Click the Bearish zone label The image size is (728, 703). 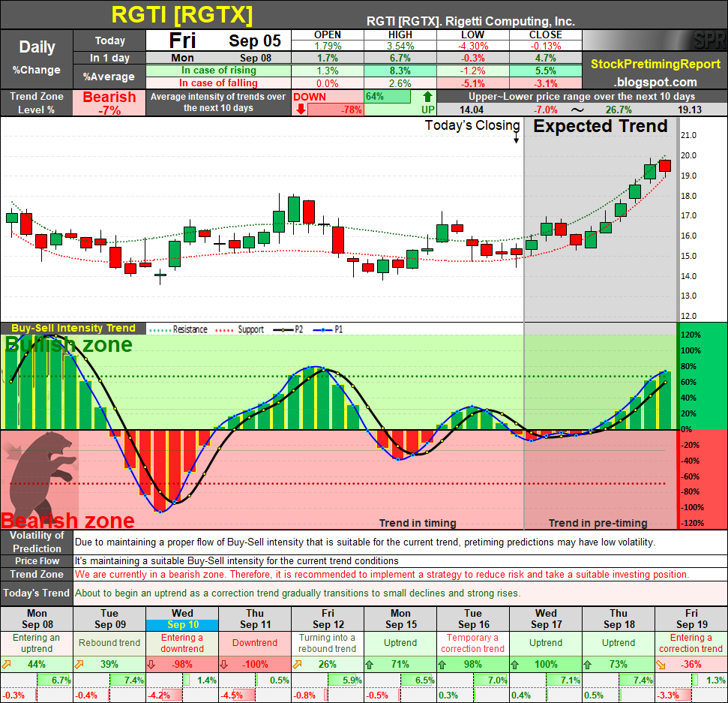67,521
